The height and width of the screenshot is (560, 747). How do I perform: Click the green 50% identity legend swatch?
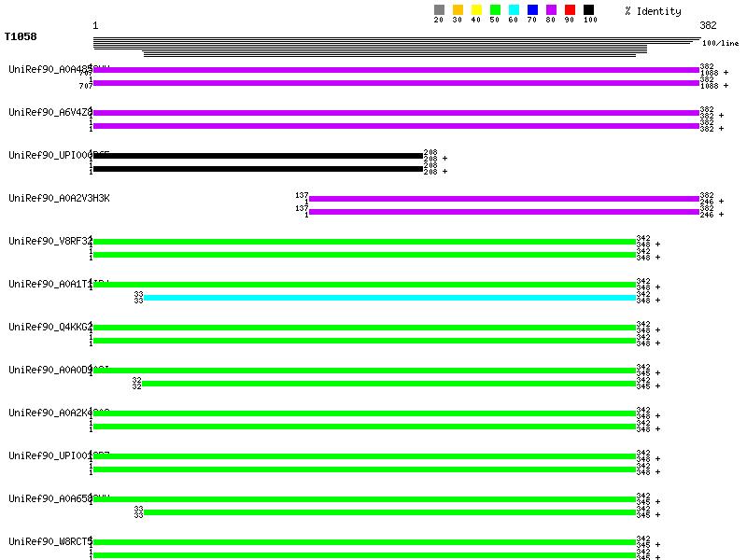pyautogui.click(x=495, y=10)
